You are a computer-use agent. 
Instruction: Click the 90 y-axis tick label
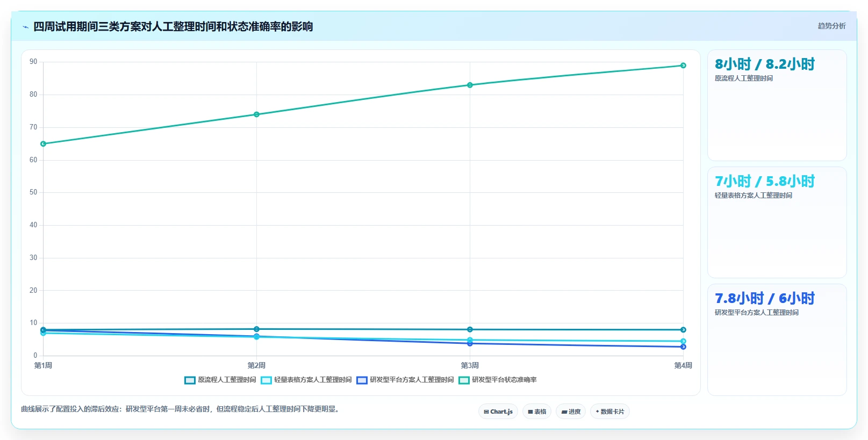[x=33, y=62]
